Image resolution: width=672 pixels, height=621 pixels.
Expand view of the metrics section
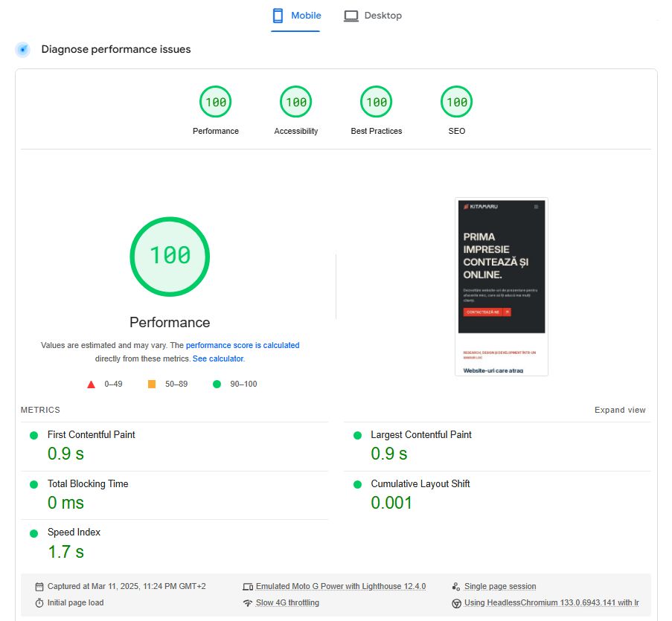tap(619, 410)
